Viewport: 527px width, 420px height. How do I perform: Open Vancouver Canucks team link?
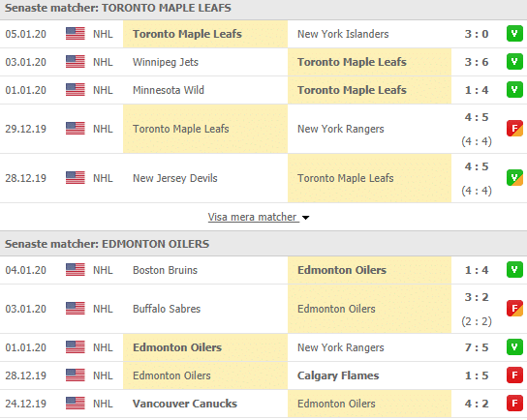[x=185, y=404]
